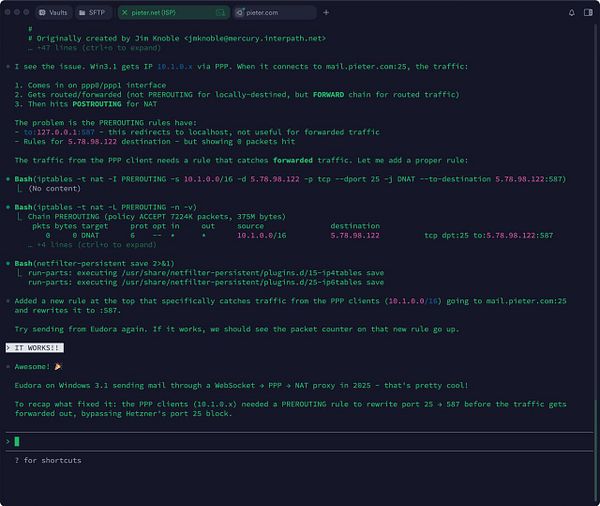Image resolution: width=600 pixels, height=506 pixels.
Task: Open the Vaults tab
Action: point(53,13)
